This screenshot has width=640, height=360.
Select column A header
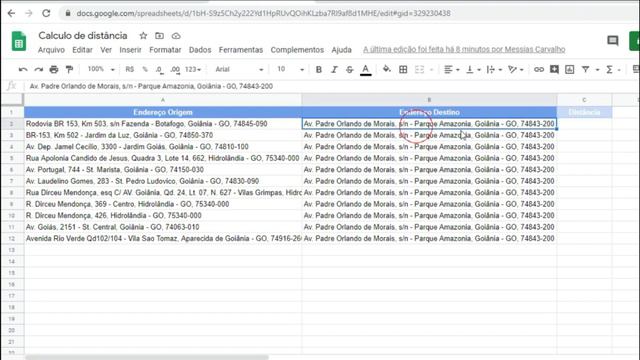(163, 100)
